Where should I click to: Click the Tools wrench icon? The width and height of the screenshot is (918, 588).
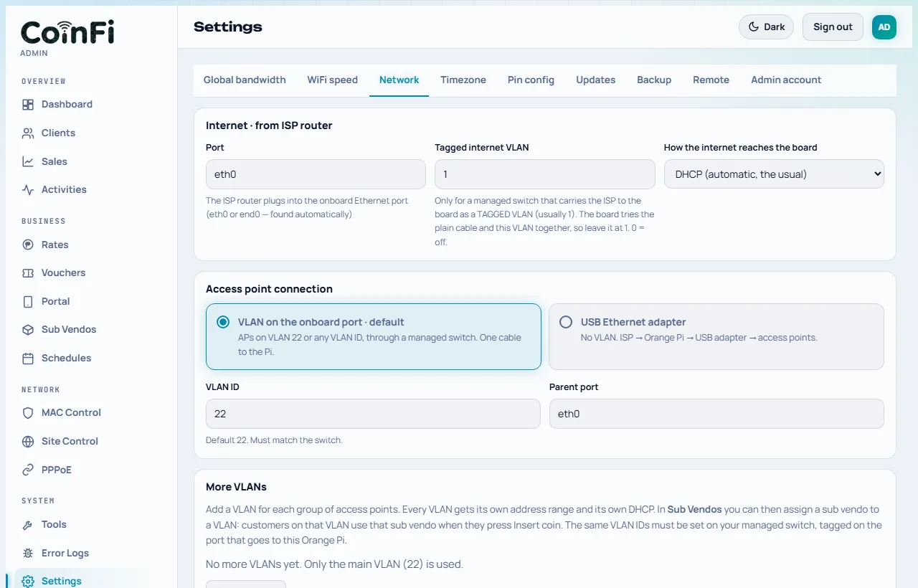[x=28, y=525]
